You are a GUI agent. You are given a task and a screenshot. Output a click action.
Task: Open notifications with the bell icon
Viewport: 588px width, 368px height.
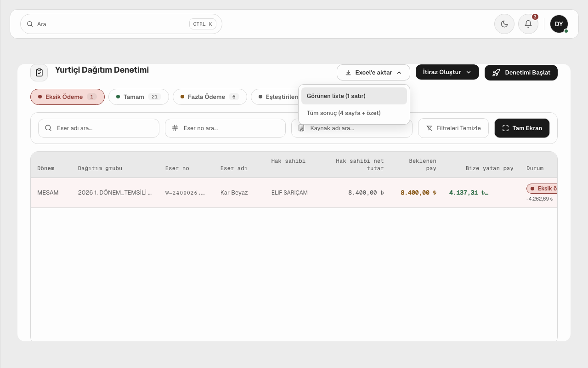click(x=528, y=24)
